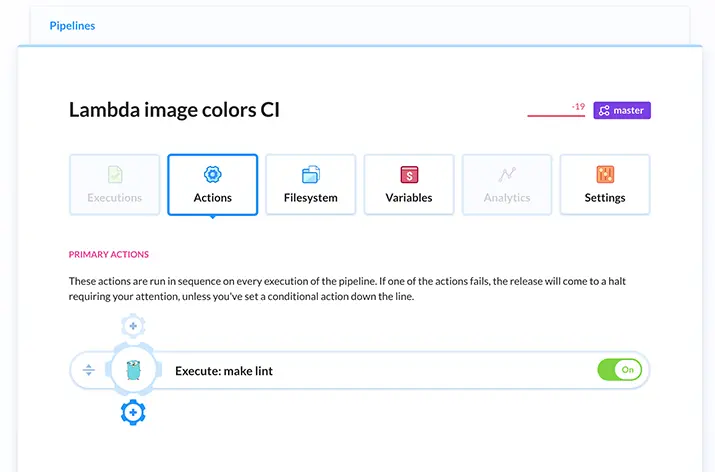Add action above make lint
The width and height of the screenshot is (715, 472).
tap(133, 326)
